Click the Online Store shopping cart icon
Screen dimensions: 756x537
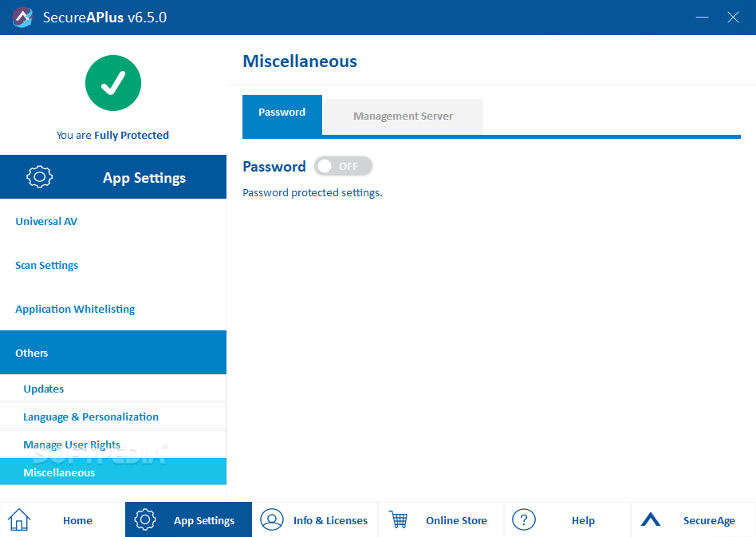(x=398, y=519)
